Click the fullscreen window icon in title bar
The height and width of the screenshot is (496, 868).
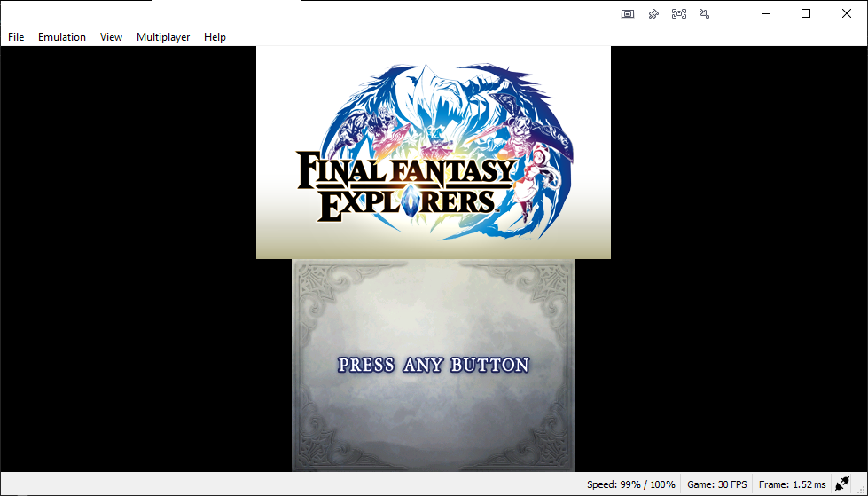click(628, 14)
